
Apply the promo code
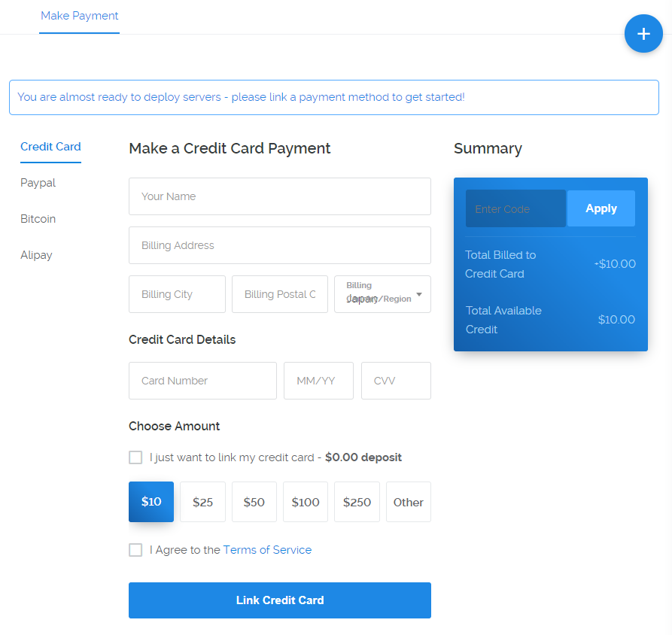pos(601,208)
